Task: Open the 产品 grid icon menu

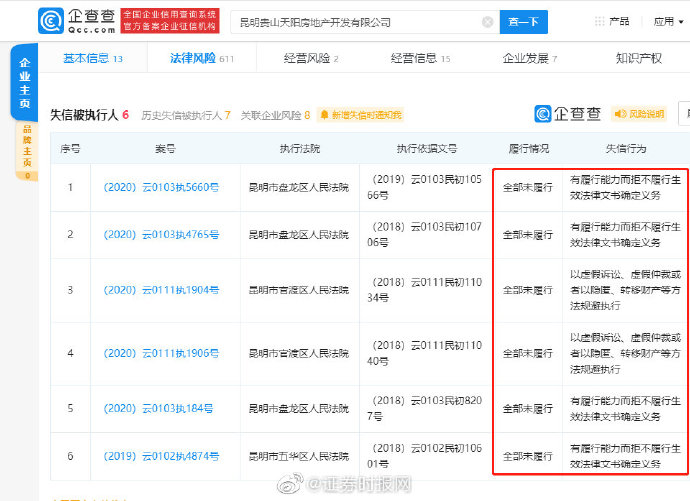Action: point(599,21)
